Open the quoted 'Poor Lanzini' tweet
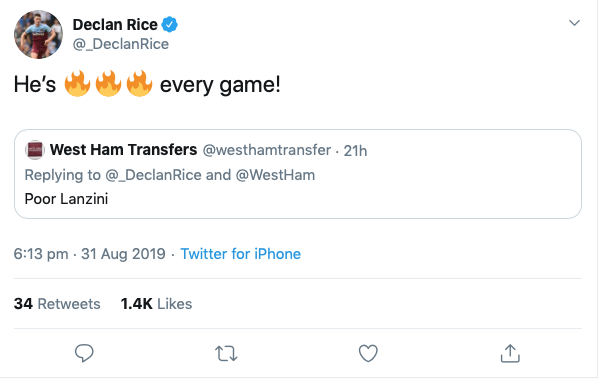Image resolution: width=601 pixels, height=379 pixels. [x=298, y=174]
